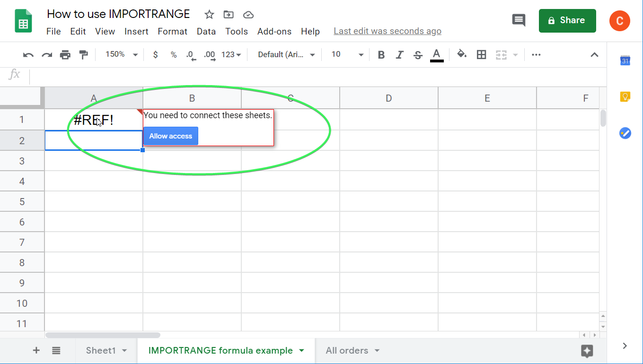643x364 pixels.
Task: Open Google Keep lightbulb sidebar icon
Action: coord(625,97)
